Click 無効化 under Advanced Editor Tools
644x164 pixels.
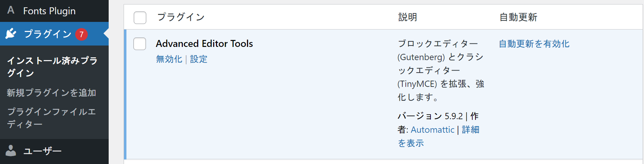click(169, 59)
